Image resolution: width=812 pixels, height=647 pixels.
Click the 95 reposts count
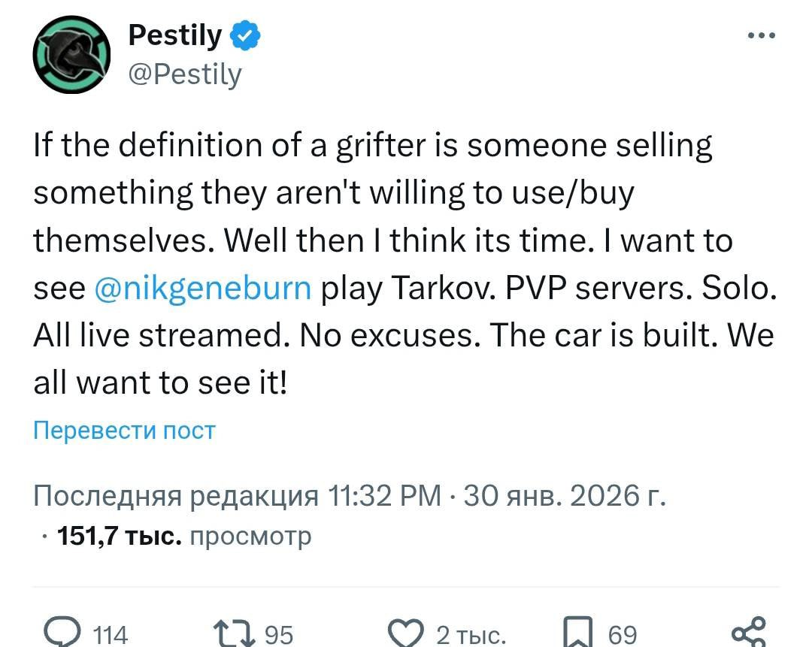[x=279, y=635]
